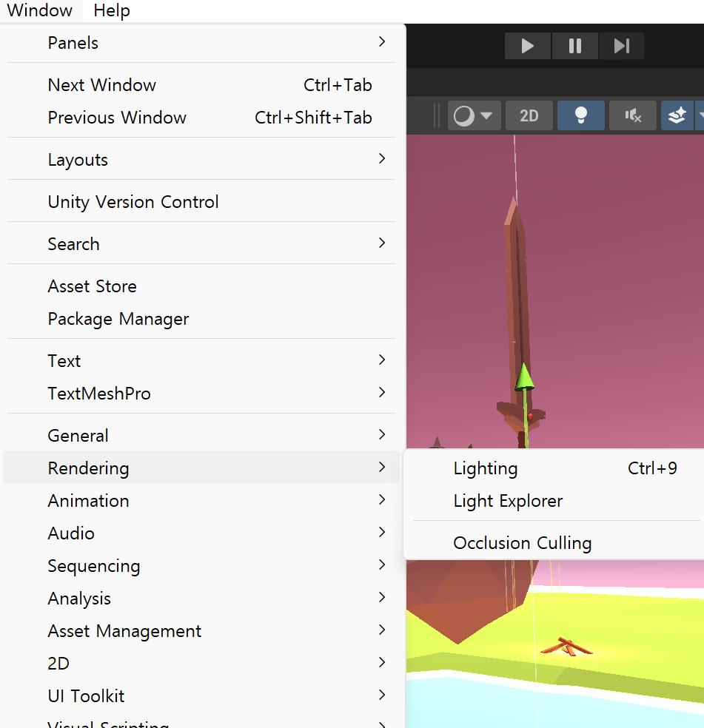Expand the Panels submenu
Image resolution: width=704 pixels, height=728 pixels.
click(201, 43)
